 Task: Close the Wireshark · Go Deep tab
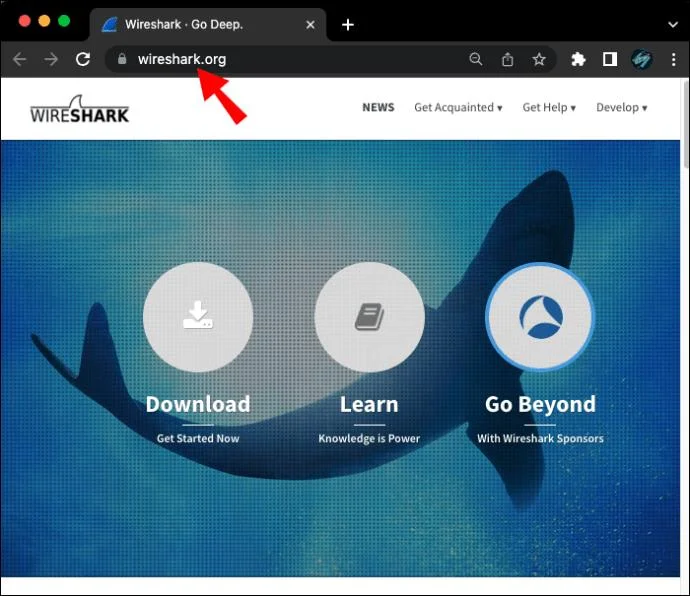pos(310,25)
